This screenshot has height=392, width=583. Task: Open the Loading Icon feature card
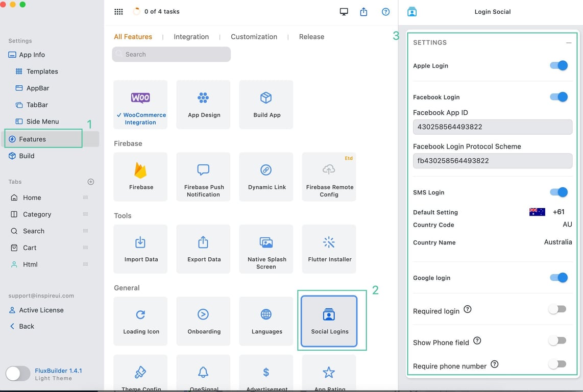click(140, 321)
